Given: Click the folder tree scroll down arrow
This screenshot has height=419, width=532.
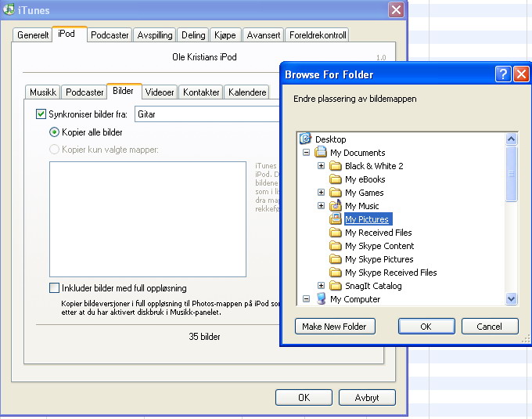Looking at the screenshot, I should [512, 299].
